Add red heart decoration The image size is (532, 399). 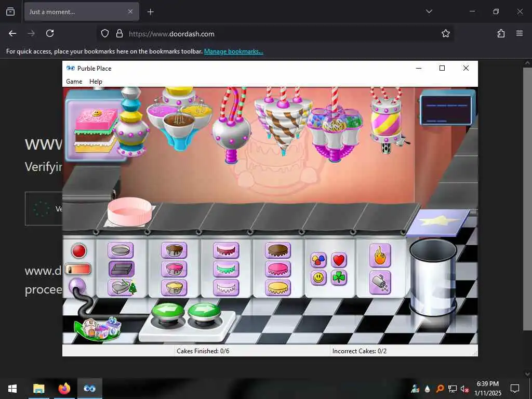[339, 260]
